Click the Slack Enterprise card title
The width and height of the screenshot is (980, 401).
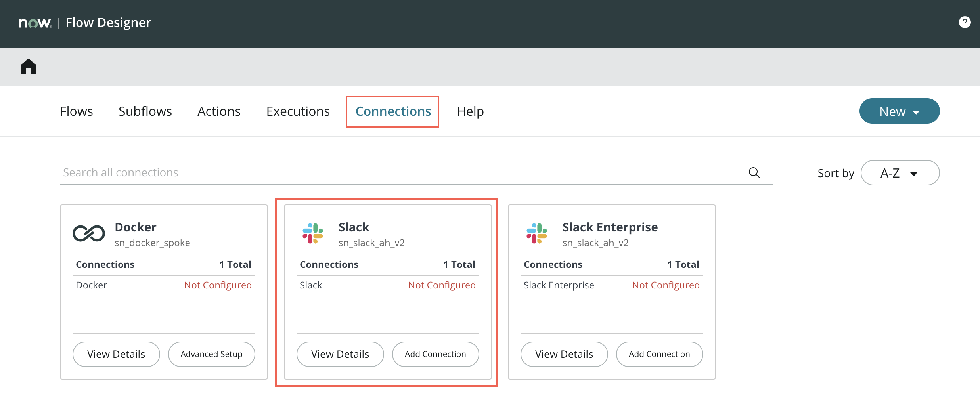[x=610, y=227]
